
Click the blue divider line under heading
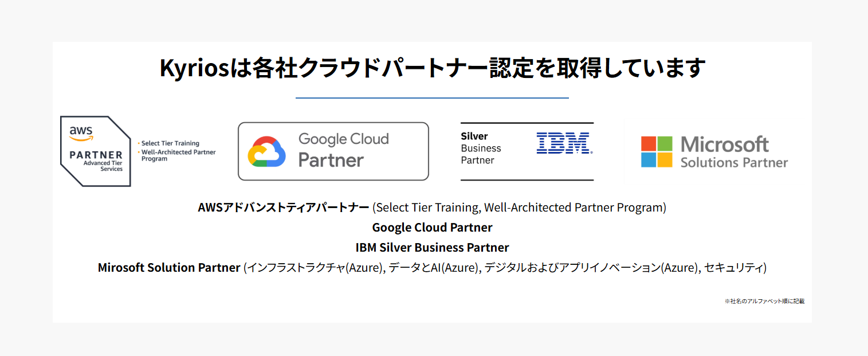click(432, 98)
